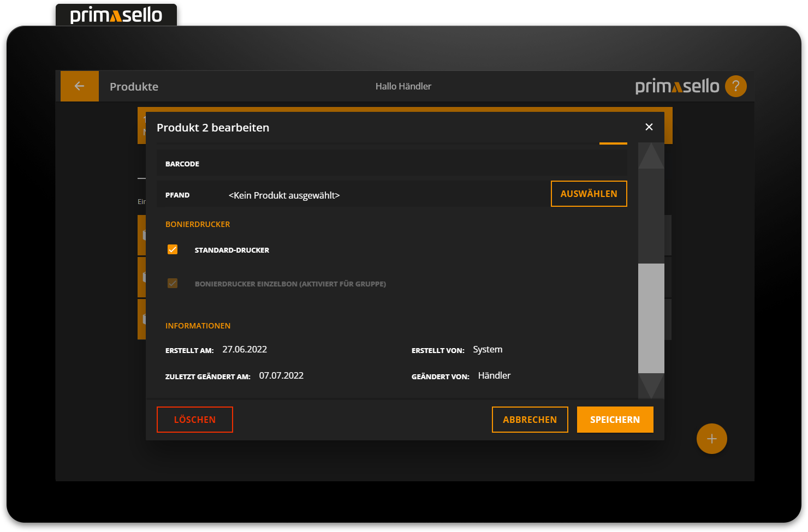Screen dimensions: 808x532
Task: Delete the product with Löschen
Action: pos(194,420)
